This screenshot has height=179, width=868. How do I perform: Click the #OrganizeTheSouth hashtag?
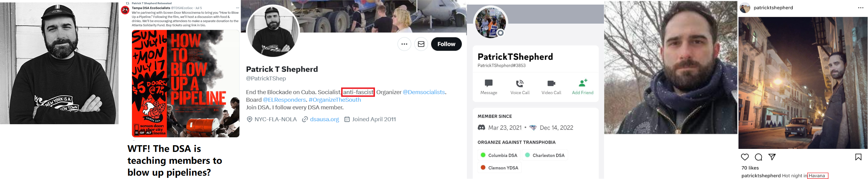[x=335, y=100]
